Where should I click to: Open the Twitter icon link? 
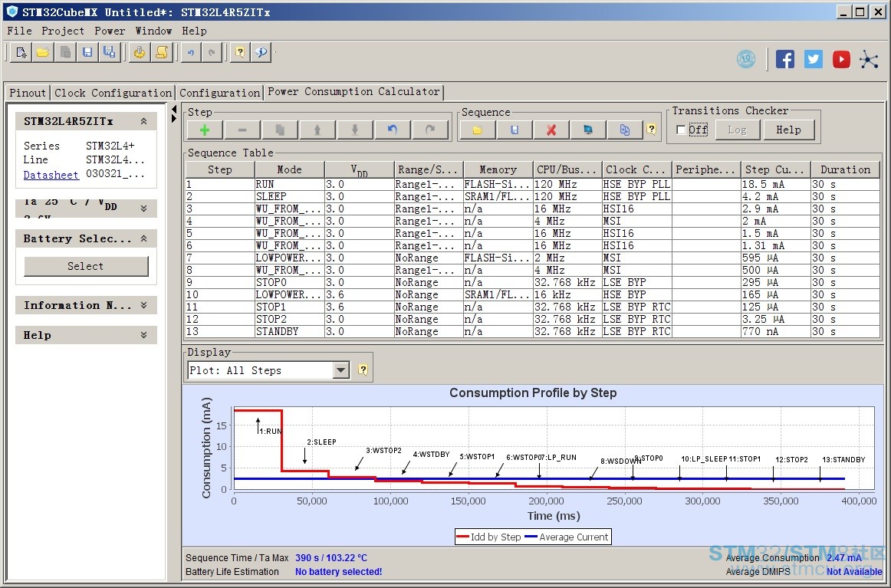tap(813, 59)
